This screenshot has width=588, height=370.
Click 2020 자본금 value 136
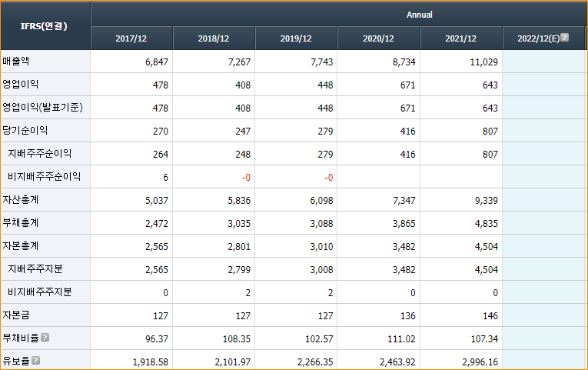pyautogui.click(x=408, y=316)
